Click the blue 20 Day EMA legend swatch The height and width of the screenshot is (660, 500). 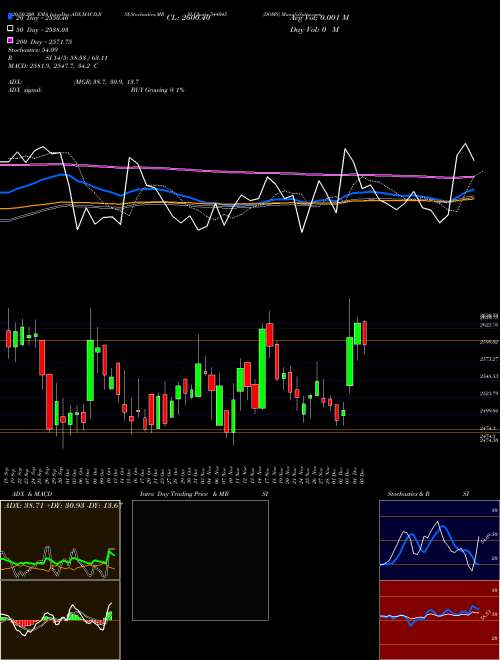(x=10, y=18)
